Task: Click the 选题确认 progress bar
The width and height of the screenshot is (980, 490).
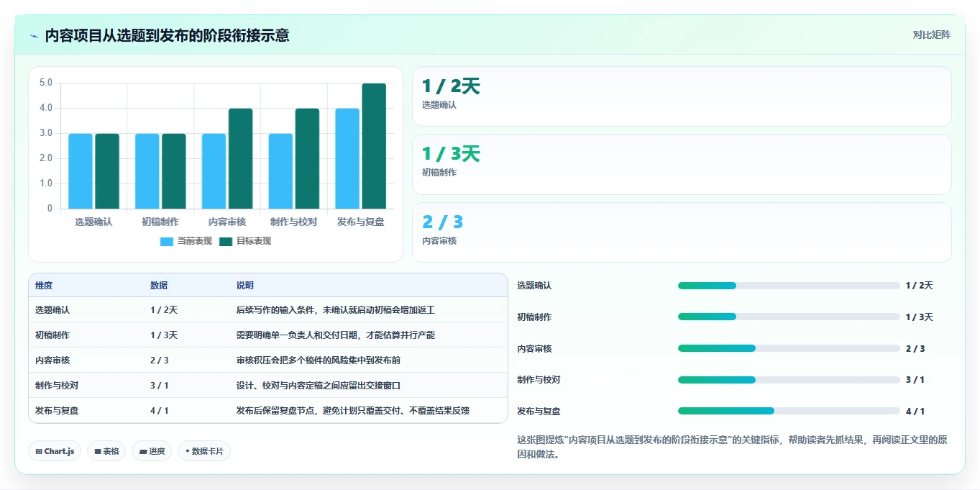Action: 789,286
